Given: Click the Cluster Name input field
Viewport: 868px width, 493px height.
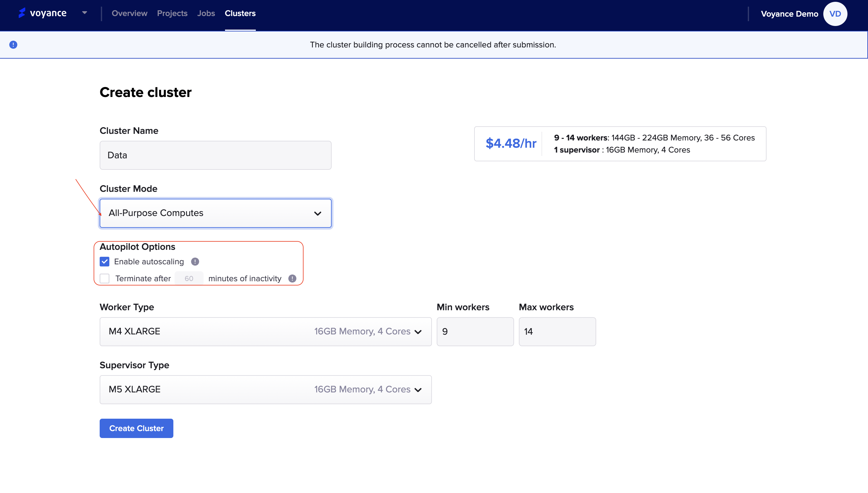Looking at the screenshot, I should click(215, 155).
